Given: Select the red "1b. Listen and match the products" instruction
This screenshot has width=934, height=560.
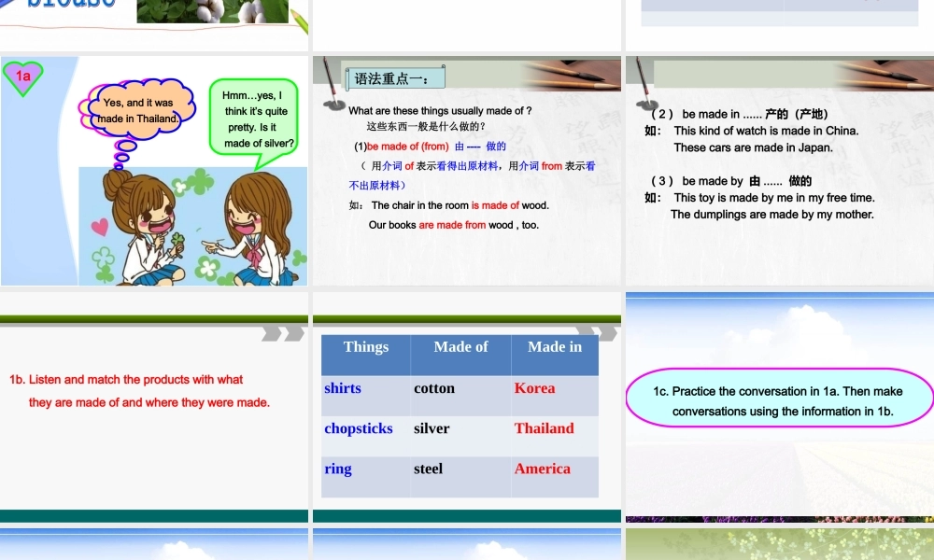Looking at the screenshot, I should tap(139, 391).
